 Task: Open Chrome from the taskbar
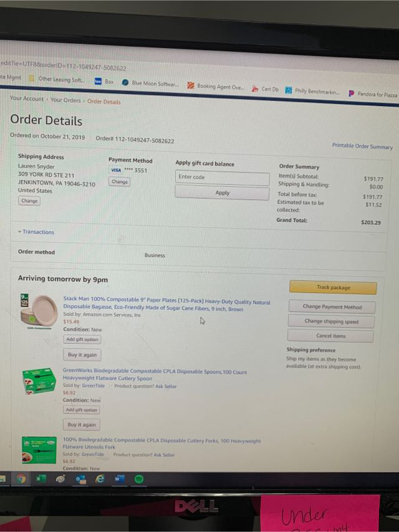21,478
